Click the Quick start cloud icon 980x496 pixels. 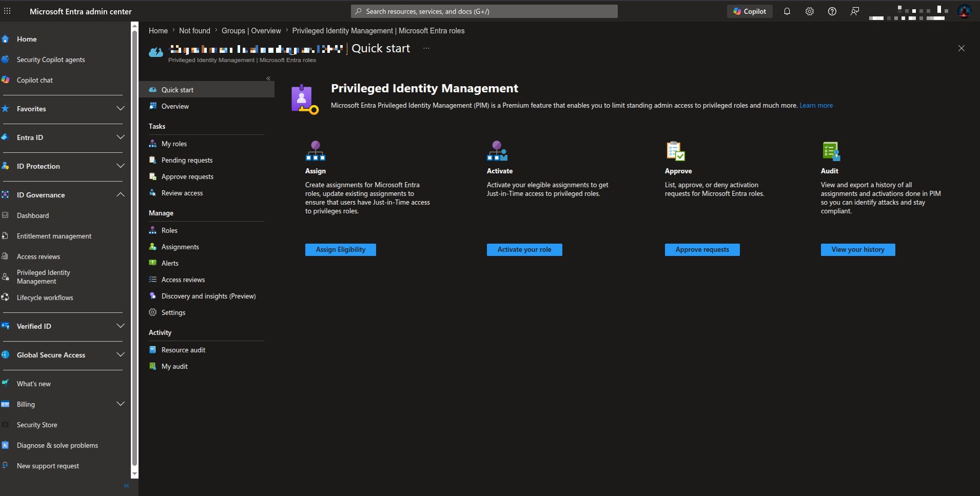click(152, 90)
